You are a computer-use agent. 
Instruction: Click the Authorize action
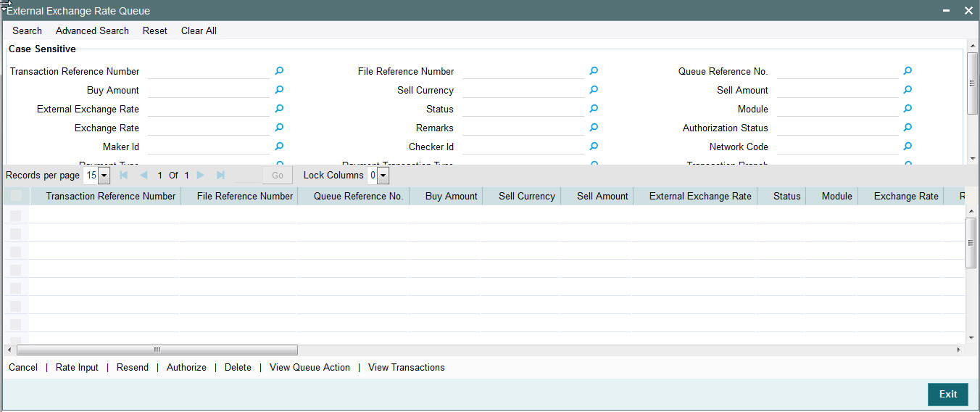pyautogui.click(x=186, y=367)
